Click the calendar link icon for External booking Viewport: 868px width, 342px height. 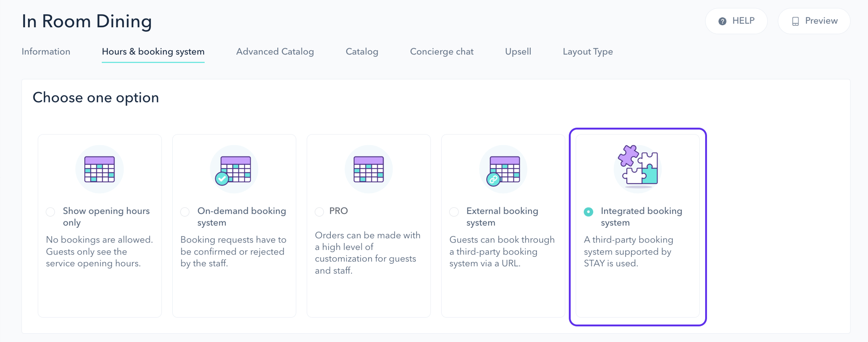pyautogui.click(x=503, y=169)
